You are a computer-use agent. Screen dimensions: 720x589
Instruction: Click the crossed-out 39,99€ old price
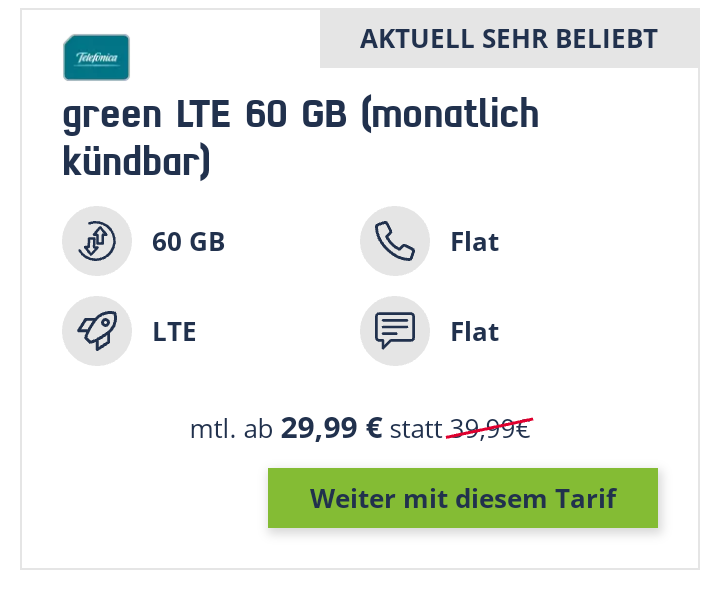coord(490,429)
